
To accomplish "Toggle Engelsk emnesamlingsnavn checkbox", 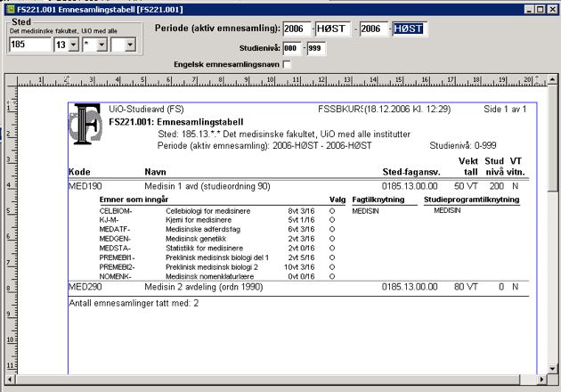I will (x=287, y=64).
